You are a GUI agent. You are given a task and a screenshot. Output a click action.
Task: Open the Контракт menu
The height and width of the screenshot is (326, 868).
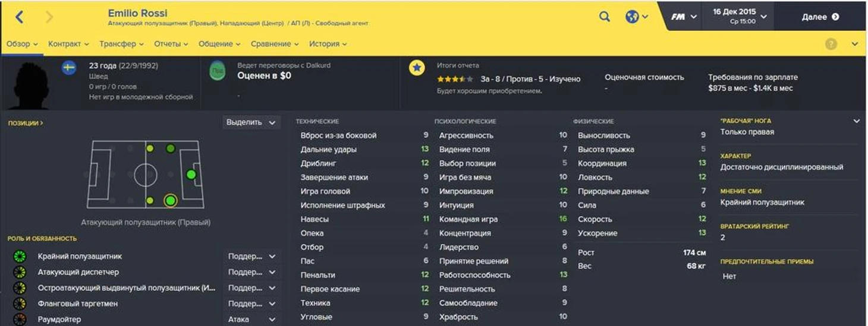point(68,44)
